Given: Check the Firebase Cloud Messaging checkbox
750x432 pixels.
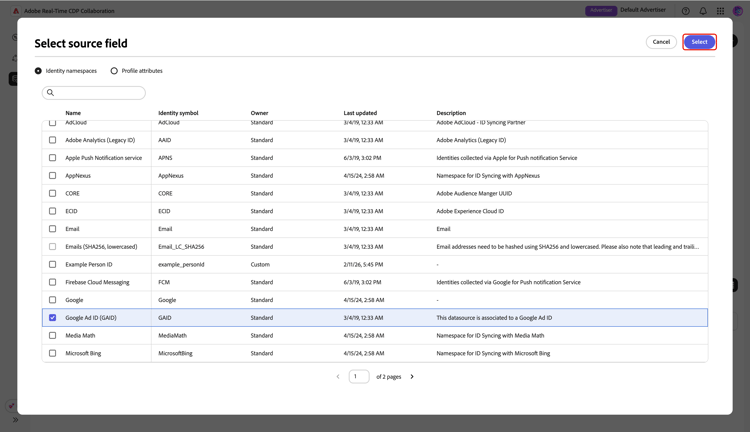Looking at the screenshot, I should click(53, 282).
